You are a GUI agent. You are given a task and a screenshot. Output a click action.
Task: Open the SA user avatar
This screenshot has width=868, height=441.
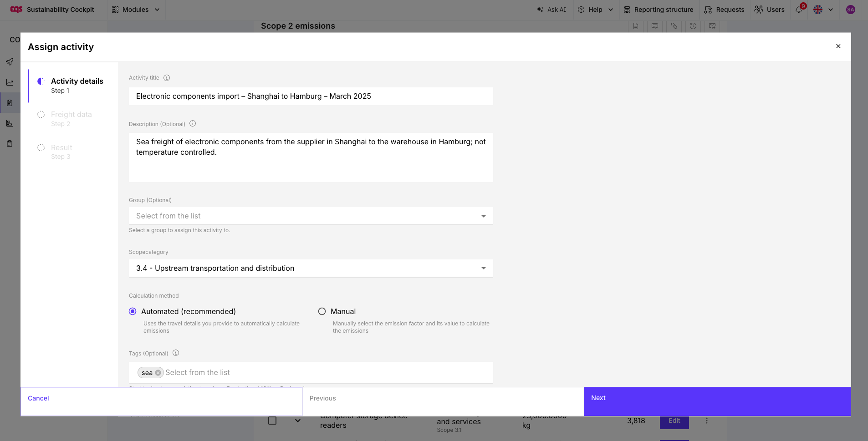850,10
